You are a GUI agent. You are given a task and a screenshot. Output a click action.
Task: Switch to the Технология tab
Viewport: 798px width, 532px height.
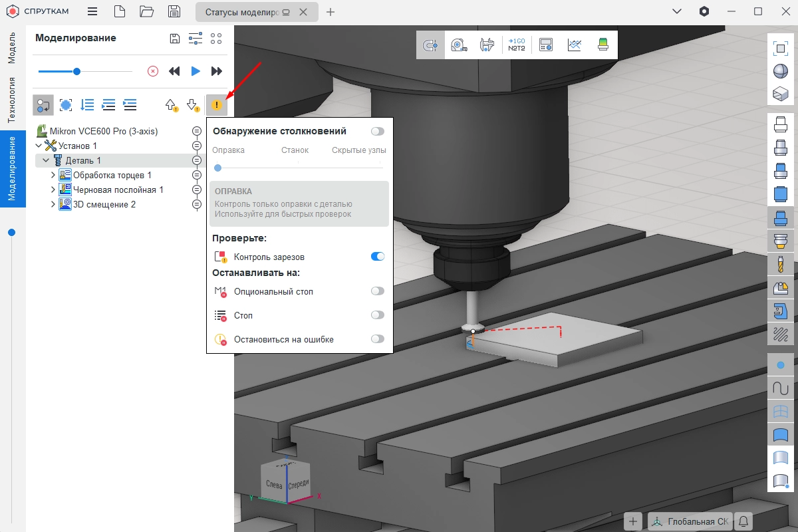(x=11, y=100)
